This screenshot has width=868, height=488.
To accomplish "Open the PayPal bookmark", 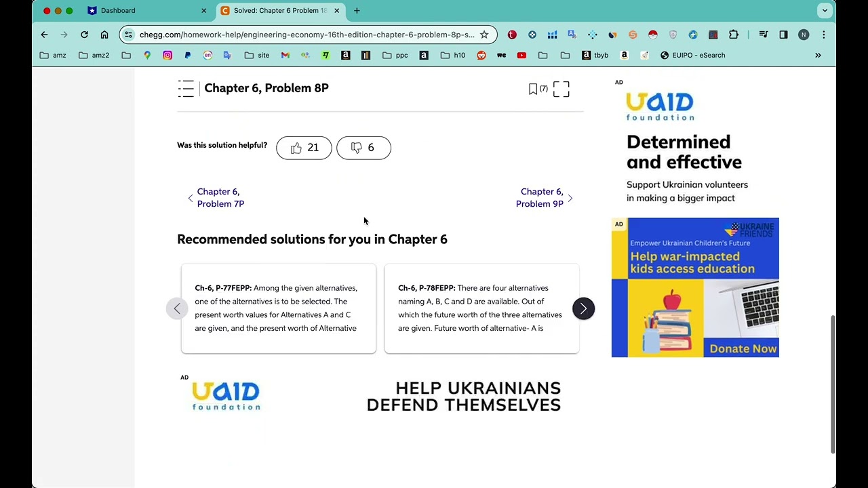I will 188,56.
